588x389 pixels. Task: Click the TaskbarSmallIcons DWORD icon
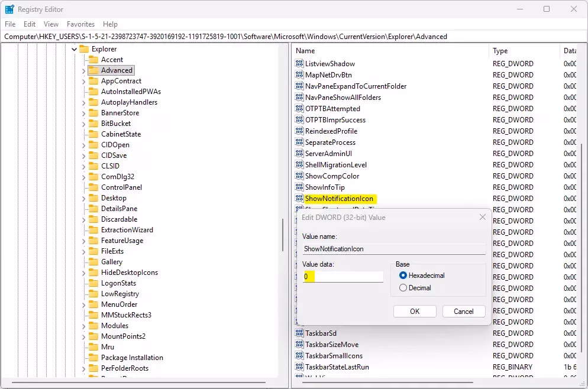pyautogui.click(x=299, y=355)
